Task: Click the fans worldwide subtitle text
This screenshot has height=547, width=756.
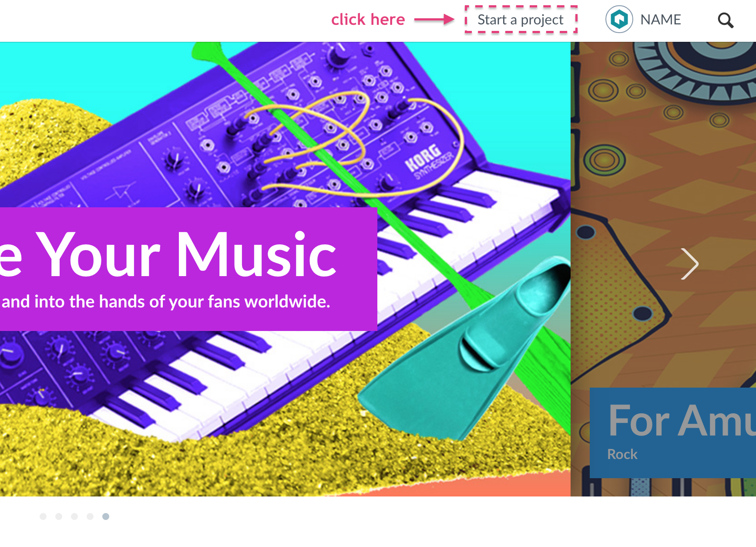Action: [166, 301]
